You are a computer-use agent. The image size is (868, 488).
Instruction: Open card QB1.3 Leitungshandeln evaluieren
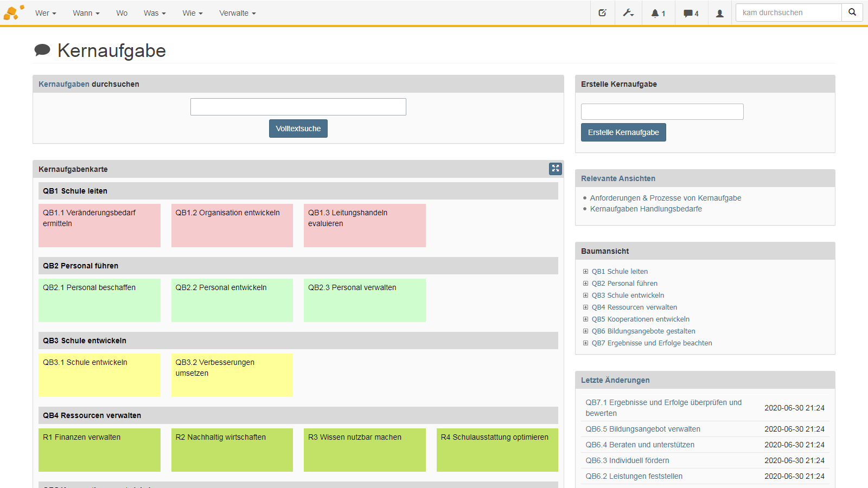tap(365, 226)
